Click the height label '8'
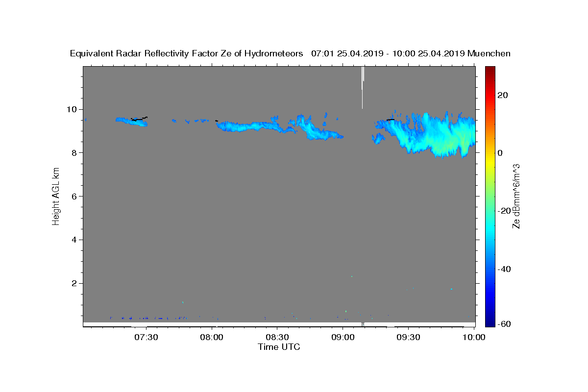 pos(74,153)
